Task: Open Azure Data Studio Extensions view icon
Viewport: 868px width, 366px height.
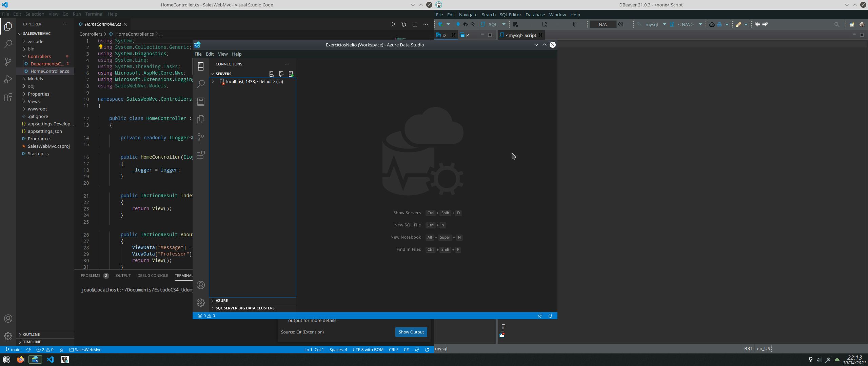Action: 201,155
